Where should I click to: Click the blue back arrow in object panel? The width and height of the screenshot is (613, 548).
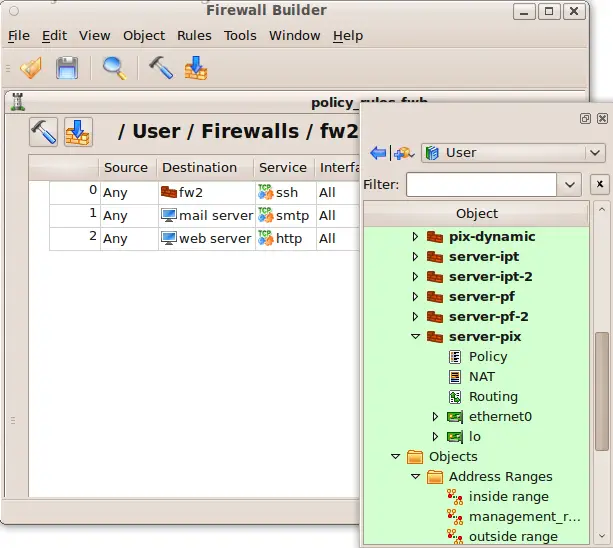tap(378, 153)
